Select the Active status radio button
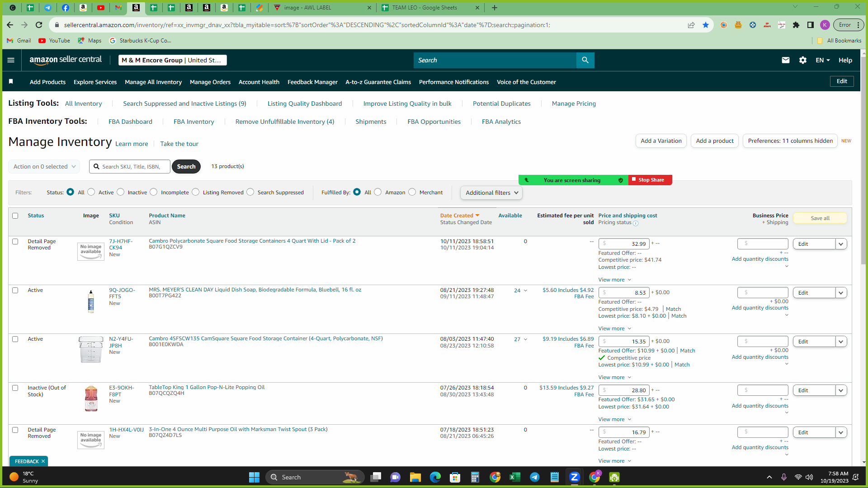 (x=91, y=192)
